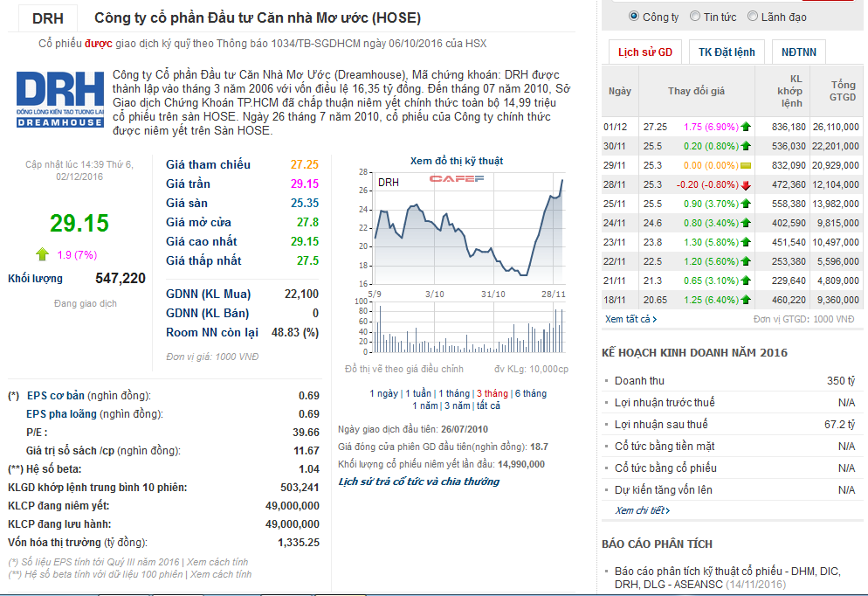Click the green up arrow beside 1.9 (7%)
Viewport: 868px width, 596px height.
coord(43,254)
